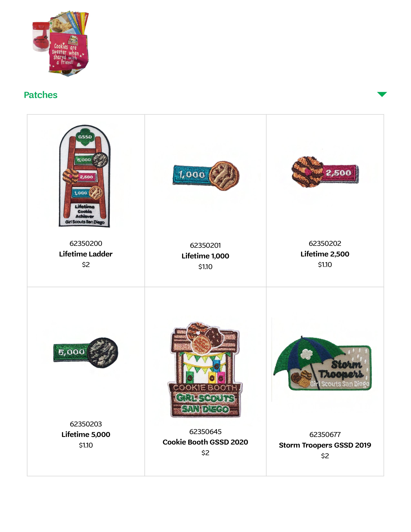
Task: Open the Lifetime 2,500 title link
Action: click(x=325, y=254)
